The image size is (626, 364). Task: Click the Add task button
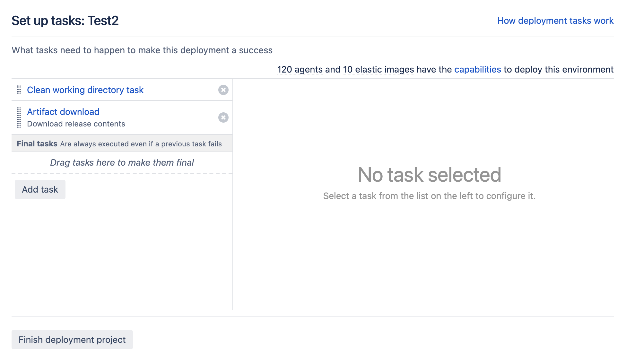coord(40,189)
